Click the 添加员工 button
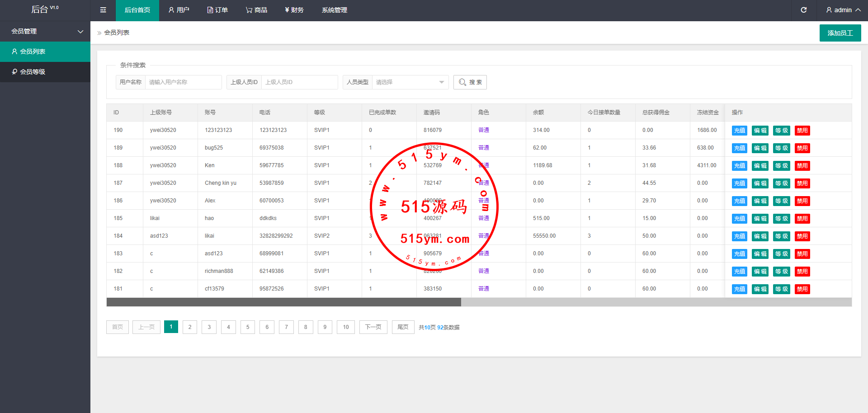868x413 pixels. [x=840, y=33]
